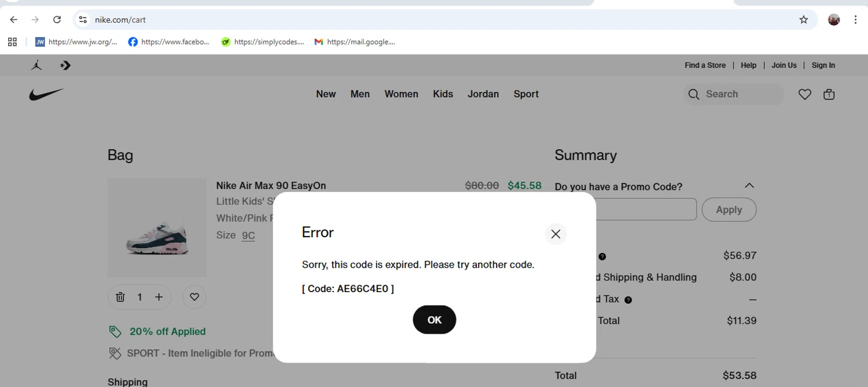
Task: Click the 20% off Applied tag icon
Action: point(115,331)
